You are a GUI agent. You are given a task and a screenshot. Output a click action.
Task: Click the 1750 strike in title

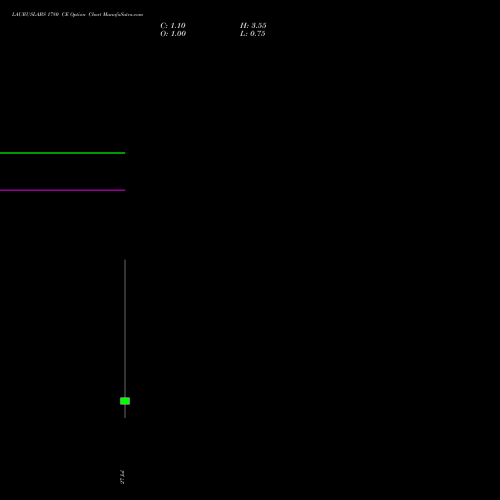coord(53,14)
